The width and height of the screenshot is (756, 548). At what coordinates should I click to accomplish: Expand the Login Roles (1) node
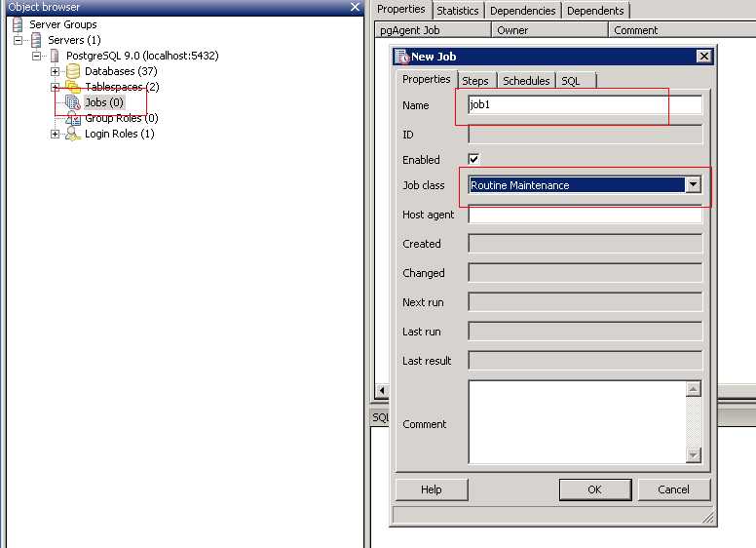[55, 135]
